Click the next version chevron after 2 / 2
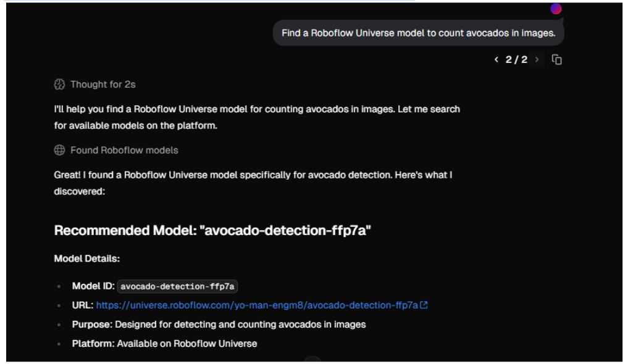625x364 pixels. 537,60
